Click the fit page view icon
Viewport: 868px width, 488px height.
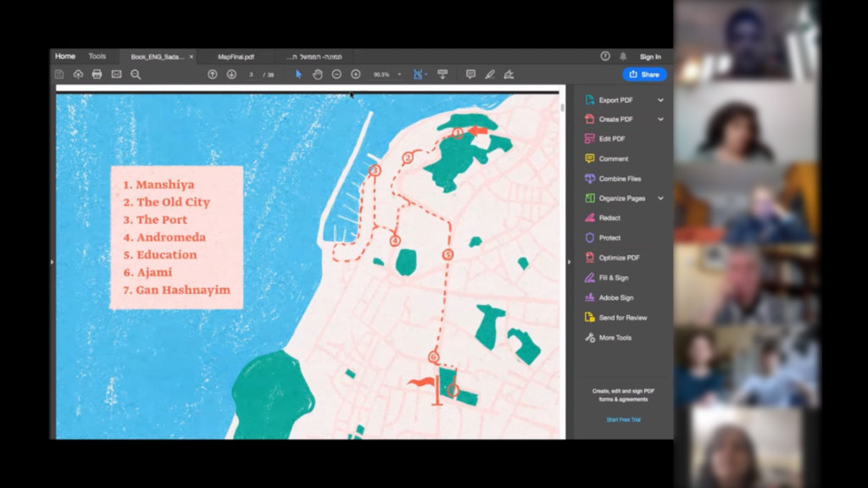coord(418,75)
